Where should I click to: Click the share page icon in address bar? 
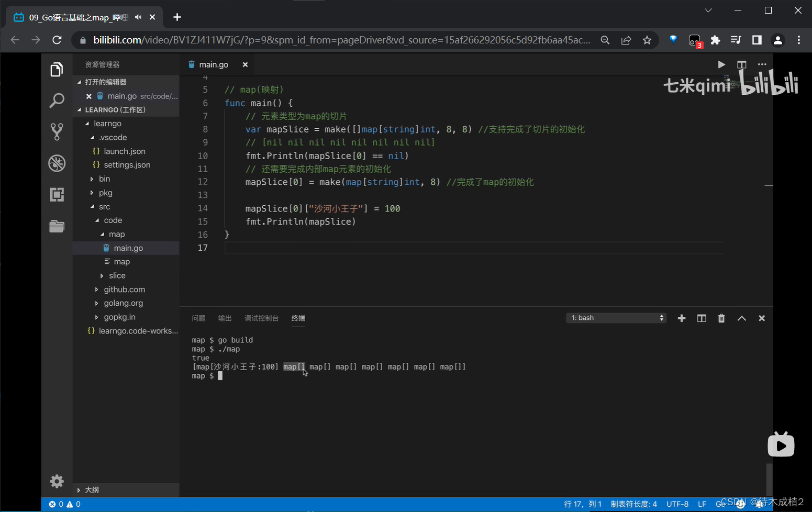(x=626, y=40)
